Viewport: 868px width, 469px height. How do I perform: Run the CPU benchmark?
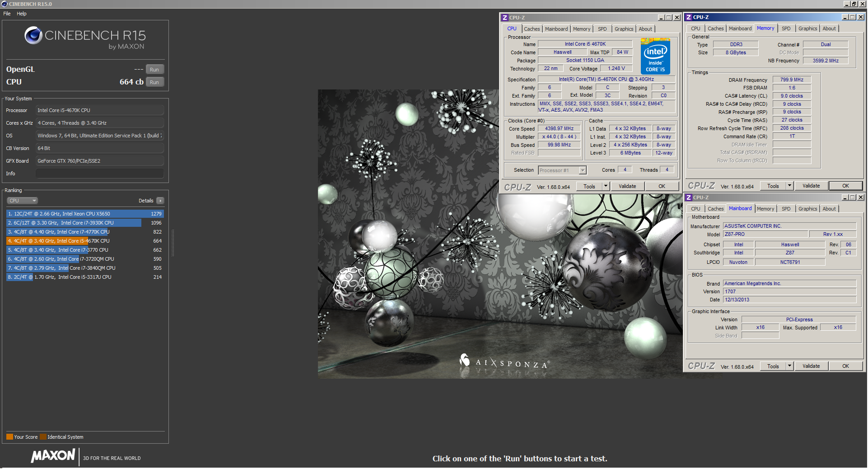click(x=154, y=82)
